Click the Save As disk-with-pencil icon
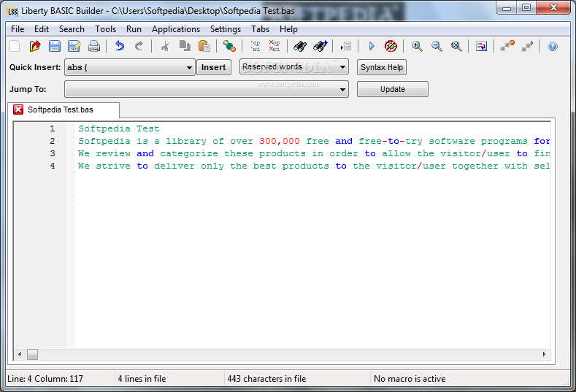Screen dimensions: 576x392 [x=74, y=46]
